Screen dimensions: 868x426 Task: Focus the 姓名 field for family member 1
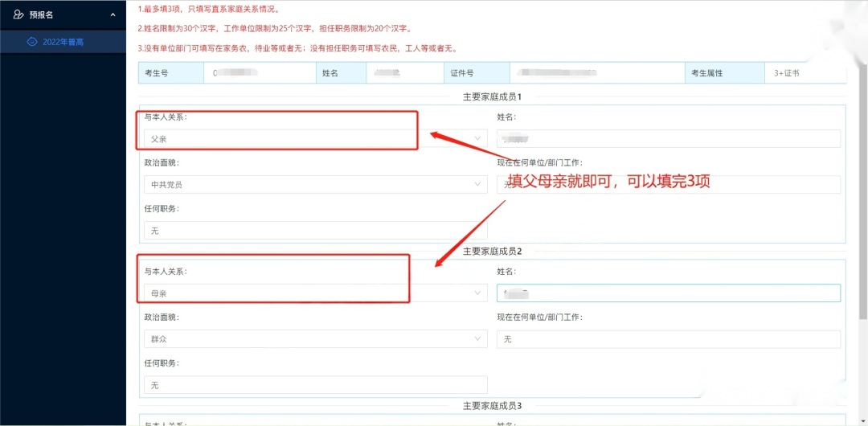click(x=669, y=138)
